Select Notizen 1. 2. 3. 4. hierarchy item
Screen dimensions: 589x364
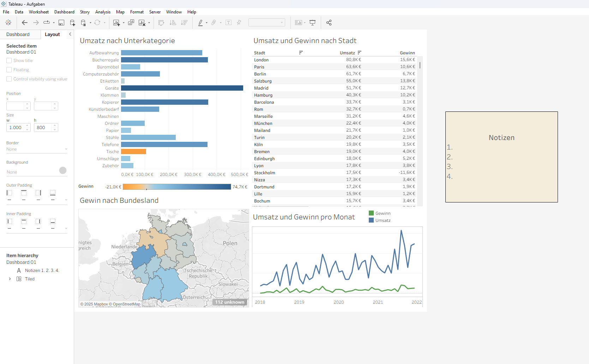point(42,271)
